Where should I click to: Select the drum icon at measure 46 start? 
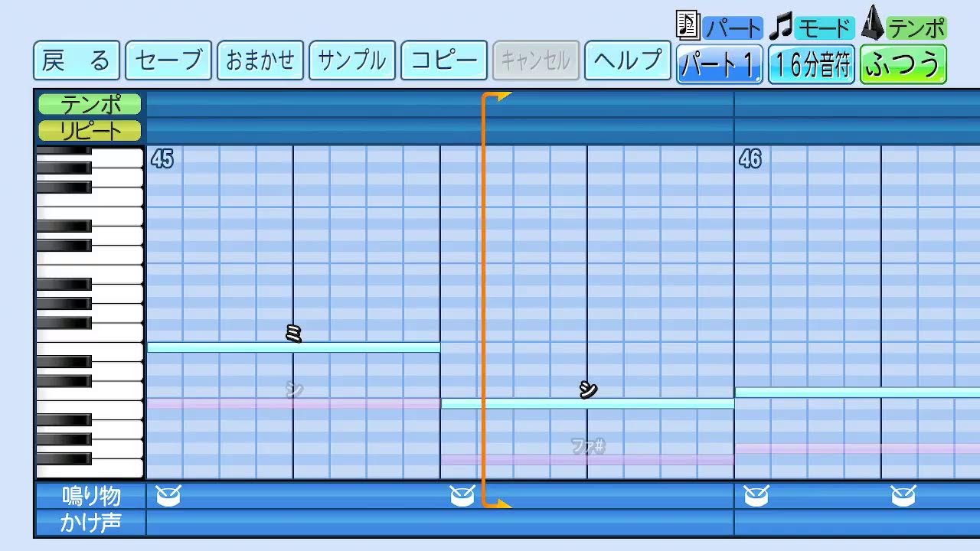point(756,496)
